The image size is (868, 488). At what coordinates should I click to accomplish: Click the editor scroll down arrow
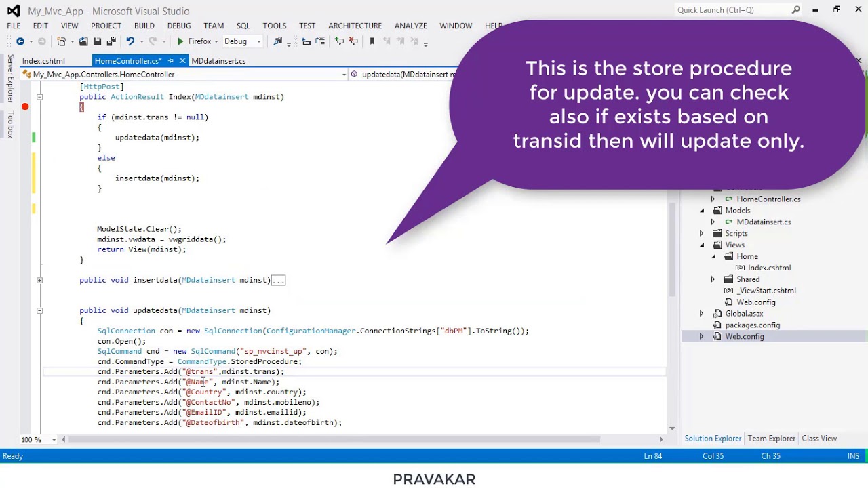click(672, 428)
